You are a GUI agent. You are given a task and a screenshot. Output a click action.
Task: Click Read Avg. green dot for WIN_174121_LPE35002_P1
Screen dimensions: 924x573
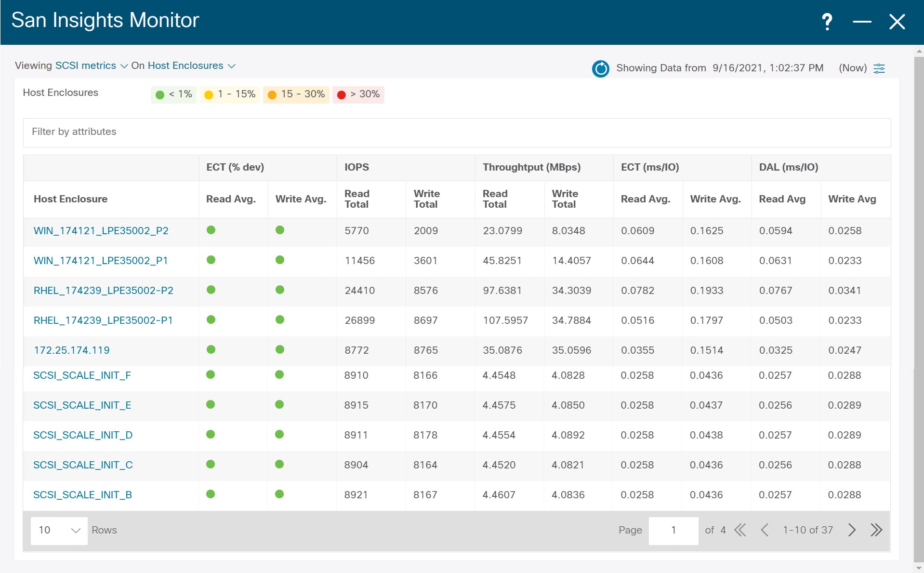[x=211, y=260]
